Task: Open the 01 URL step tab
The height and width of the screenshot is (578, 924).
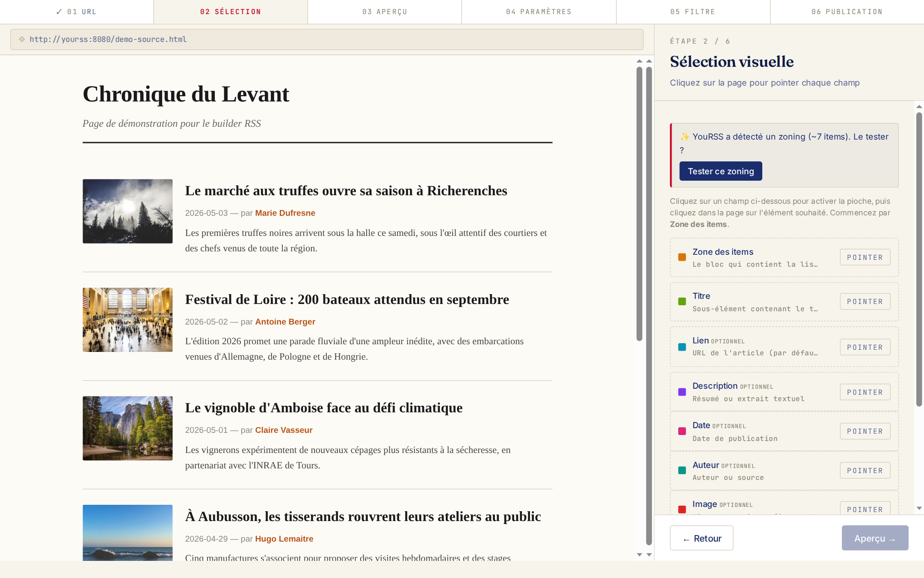Action: 77,12
